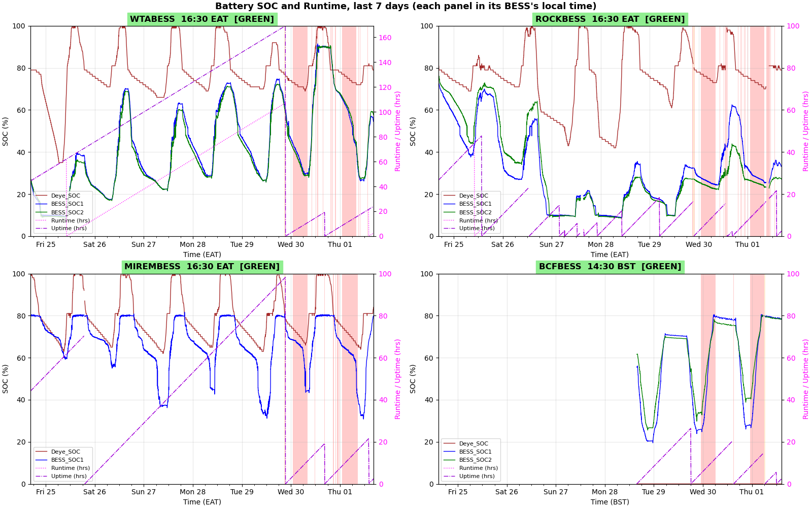The height and width of the screenshot is (508, 812).
Task: Select the "Sat 26" tick label under ROCKBESS
Action: pos(503,244)
